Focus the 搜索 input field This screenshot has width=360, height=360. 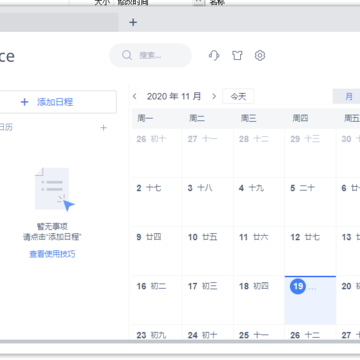[x=150, y=55]
